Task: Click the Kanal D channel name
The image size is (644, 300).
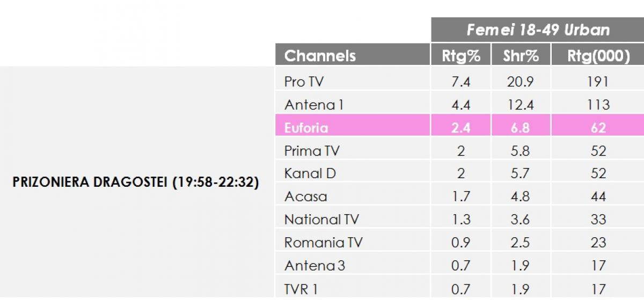Action: click(x=310, y=173)
